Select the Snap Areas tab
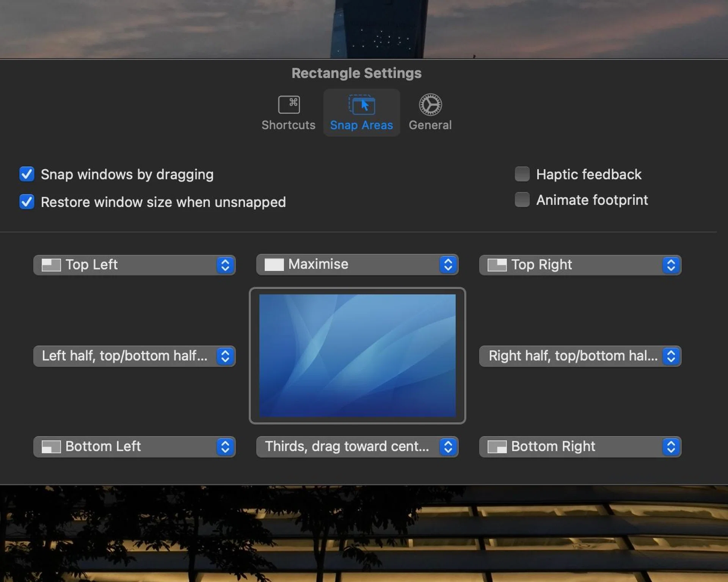This screenshot has height=582, width=728. [361, 113]
